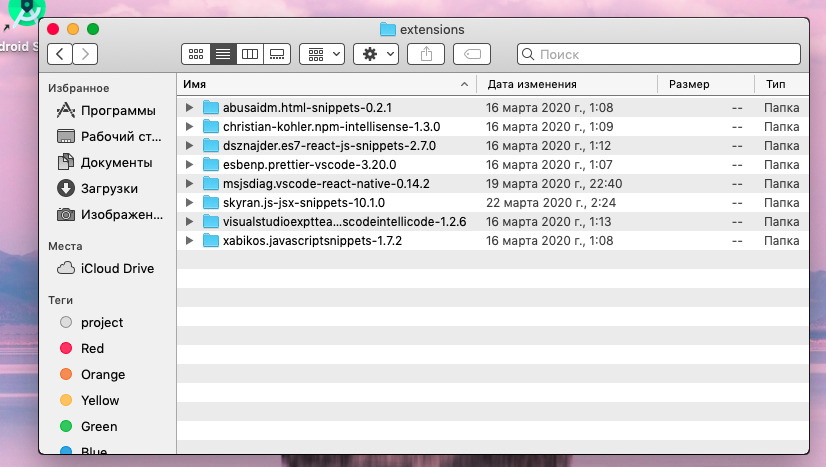Expand the dsznajder.es7-react-js-snippets-2.7.0 folder

click(189, 145)
